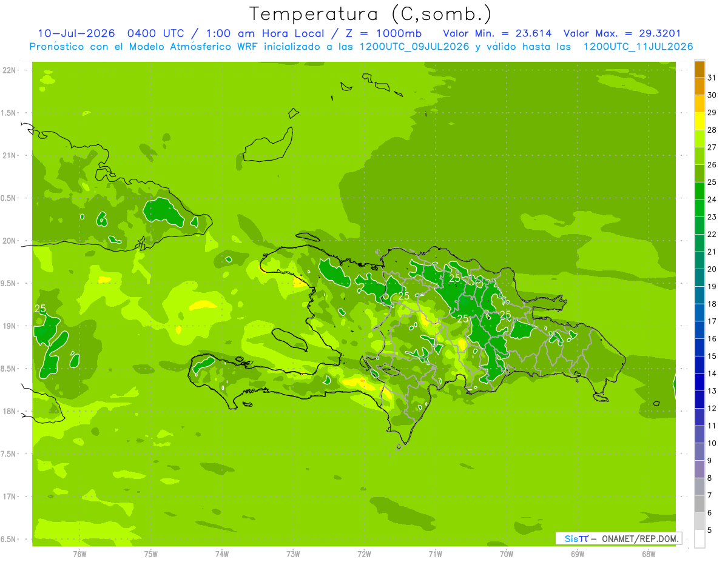
Task: Click the "22N" latitude label
Action: coord(10,70)
